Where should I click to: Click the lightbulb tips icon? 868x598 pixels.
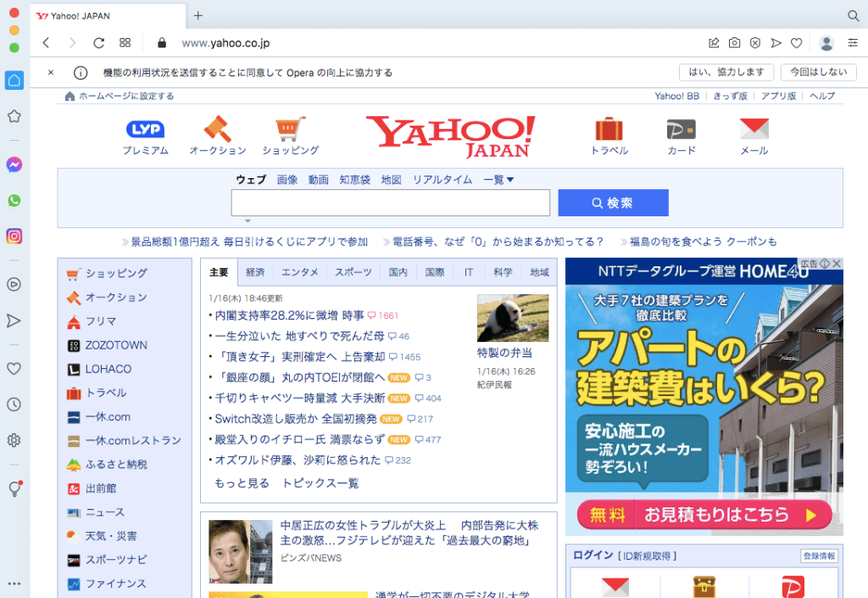15,489
